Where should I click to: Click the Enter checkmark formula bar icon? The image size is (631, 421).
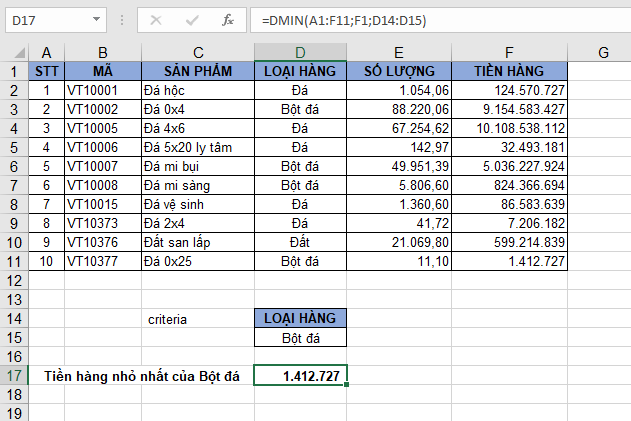tap(191, 20)
